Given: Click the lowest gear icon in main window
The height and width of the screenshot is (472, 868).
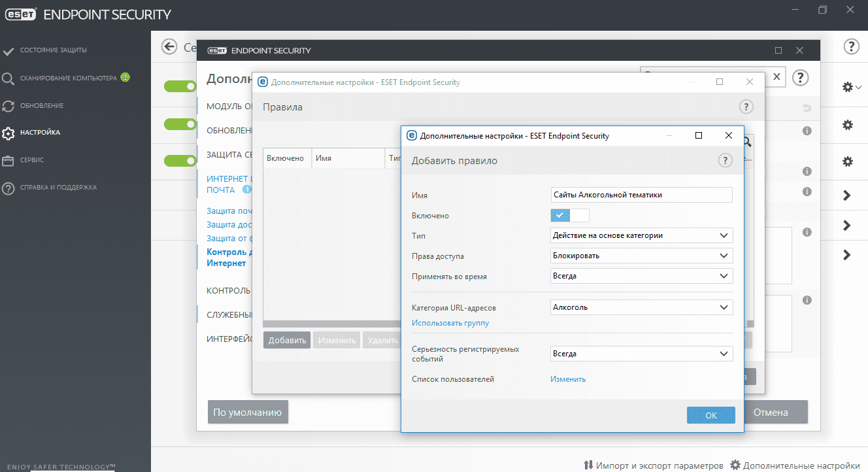Looking at the screenshot, I should pyautogui.click(x=848, y=161).
